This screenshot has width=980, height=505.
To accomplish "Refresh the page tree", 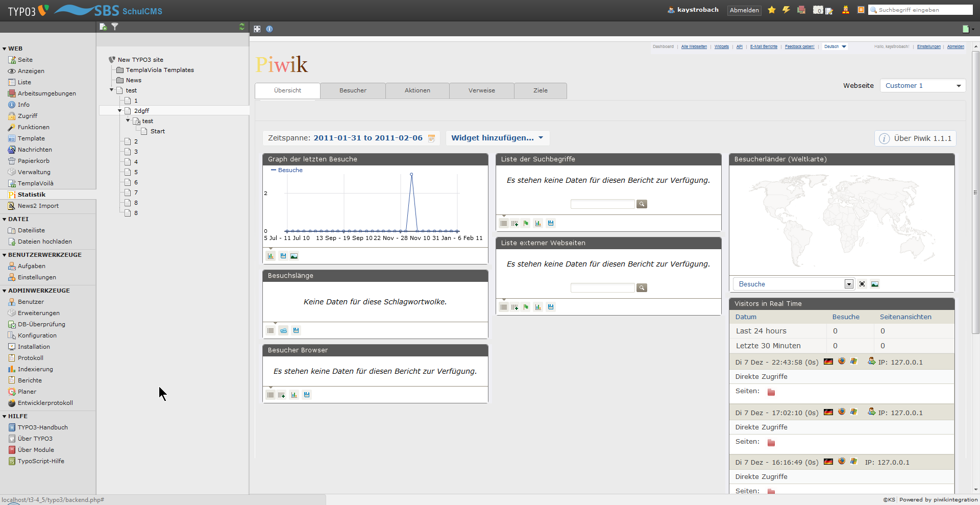I will tap(242, 27).
